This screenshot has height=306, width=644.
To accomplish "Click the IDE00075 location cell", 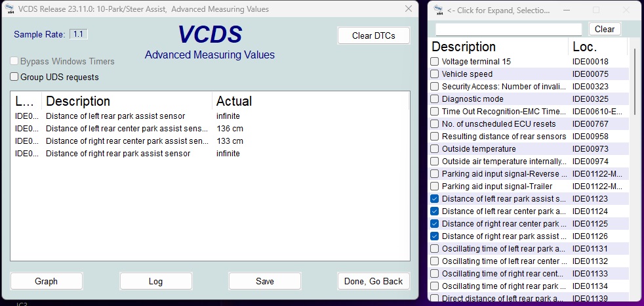I will coord(590,74).
